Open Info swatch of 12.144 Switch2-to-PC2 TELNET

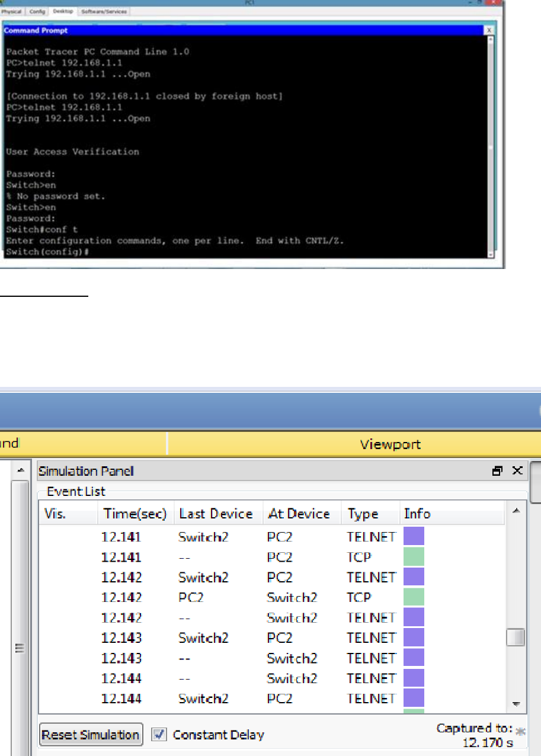click(414, 698)
